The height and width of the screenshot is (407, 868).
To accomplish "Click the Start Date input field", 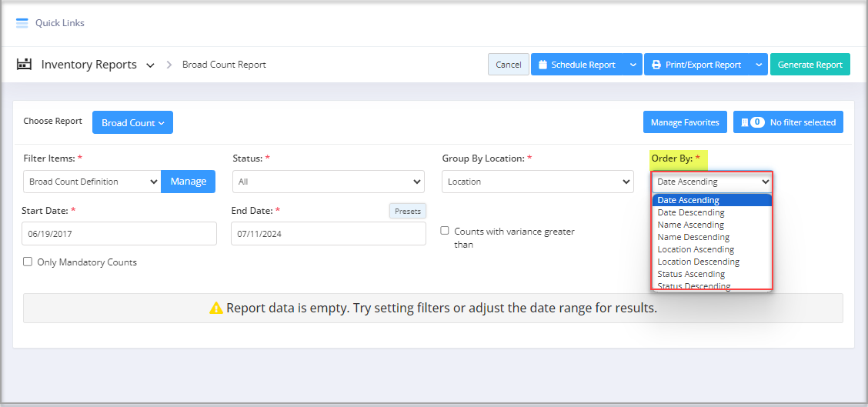I will (x=119, y=234).
